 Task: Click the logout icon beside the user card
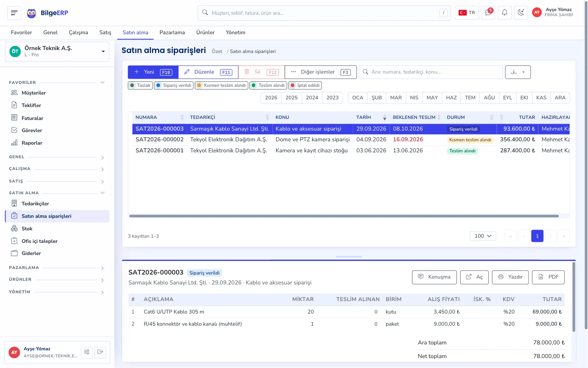pyautogui.click(x=100, y=352)
